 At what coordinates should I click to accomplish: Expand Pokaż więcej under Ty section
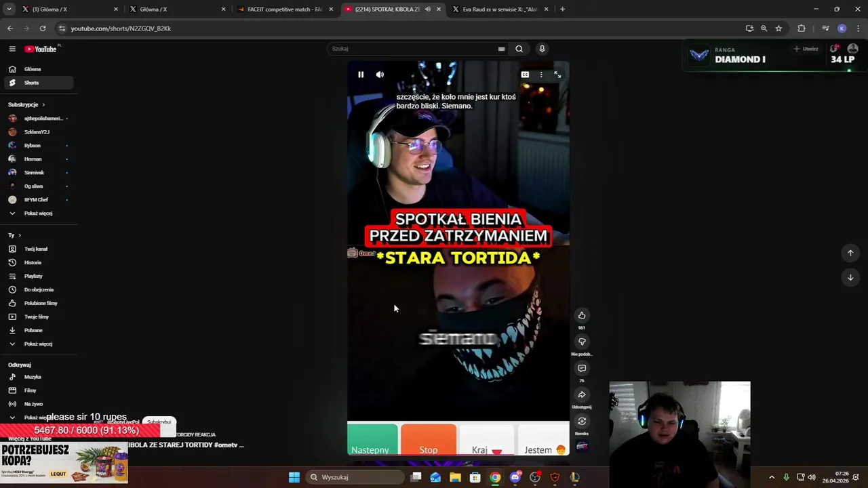[38, 344]
